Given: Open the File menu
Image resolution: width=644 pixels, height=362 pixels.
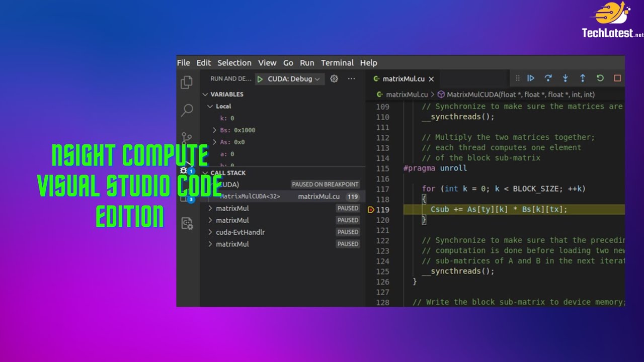Looking at the screenshot, I should point(183,63).
